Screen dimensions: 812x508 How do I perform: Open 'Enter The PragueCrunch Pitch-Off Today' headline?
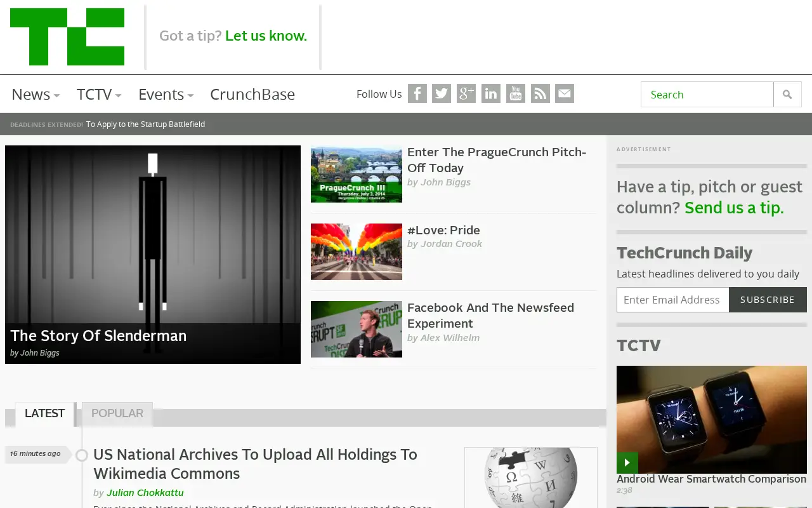[x=497, y=160]
